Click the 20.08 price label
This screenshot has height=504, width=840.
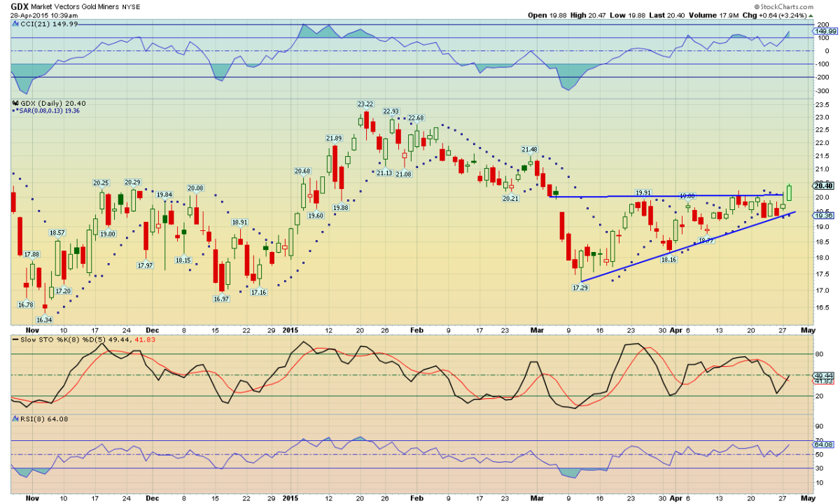[195, 188]
